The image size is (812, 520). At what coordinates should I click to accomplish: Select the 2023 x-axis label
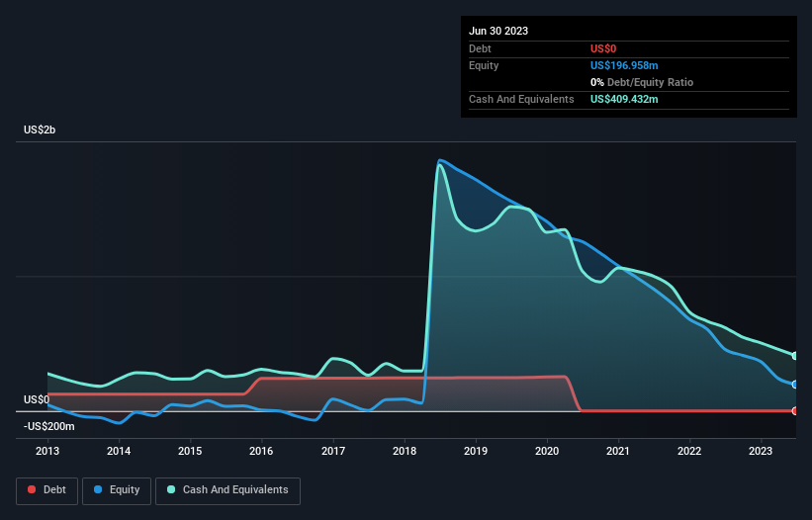761,451
